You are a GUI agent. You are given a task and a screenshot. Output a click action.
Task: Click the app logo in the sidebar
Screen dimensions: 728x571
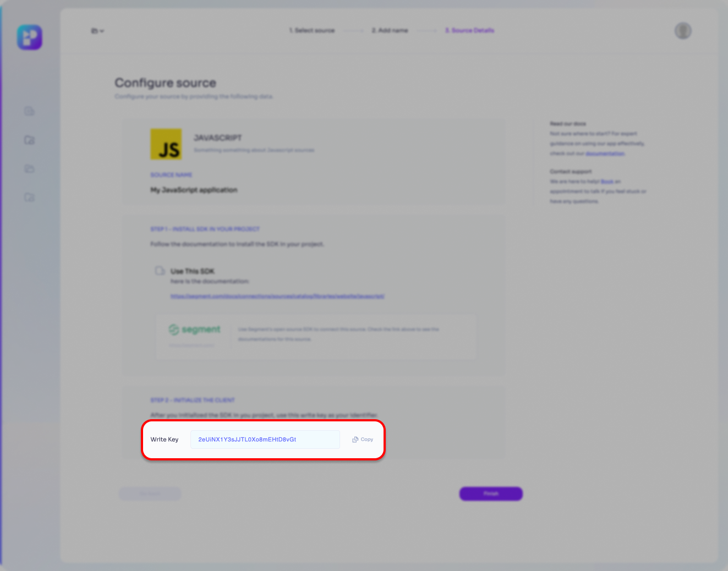coord(30,37)
